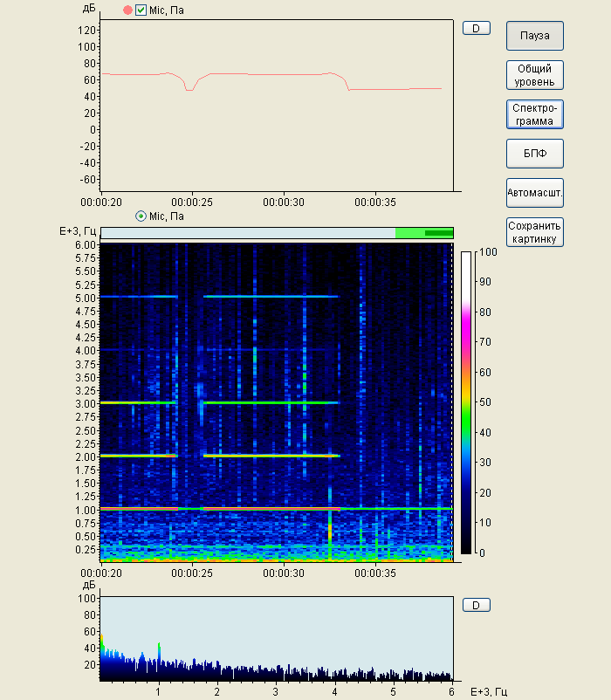The height and width of the screenshot is (700, 611).
Task: Click the 00:00:25 tick below the spectrogram
Action: click(x=193, y=573)
